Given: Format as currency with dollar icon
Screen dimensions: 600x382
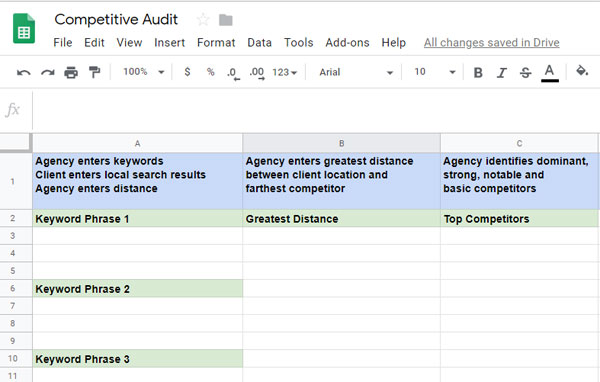Looking at the screenshot, I should [x=187, y=72].
